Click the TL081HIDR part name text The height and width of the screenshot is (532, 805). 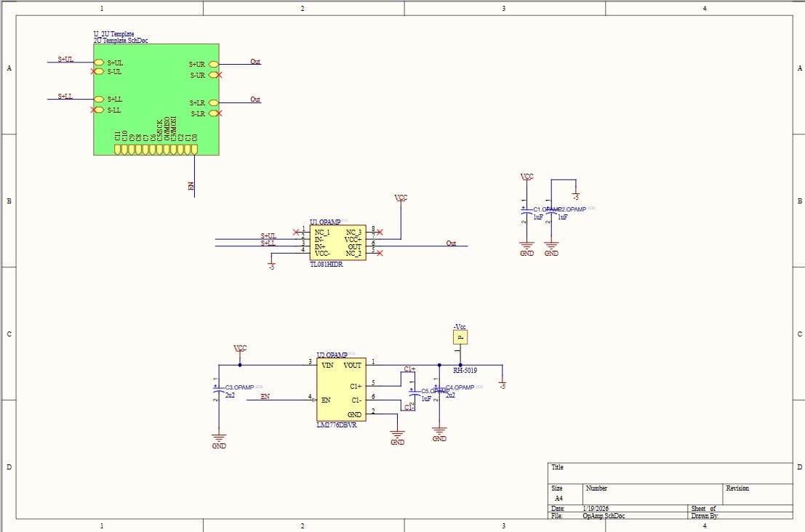[326, 265]
